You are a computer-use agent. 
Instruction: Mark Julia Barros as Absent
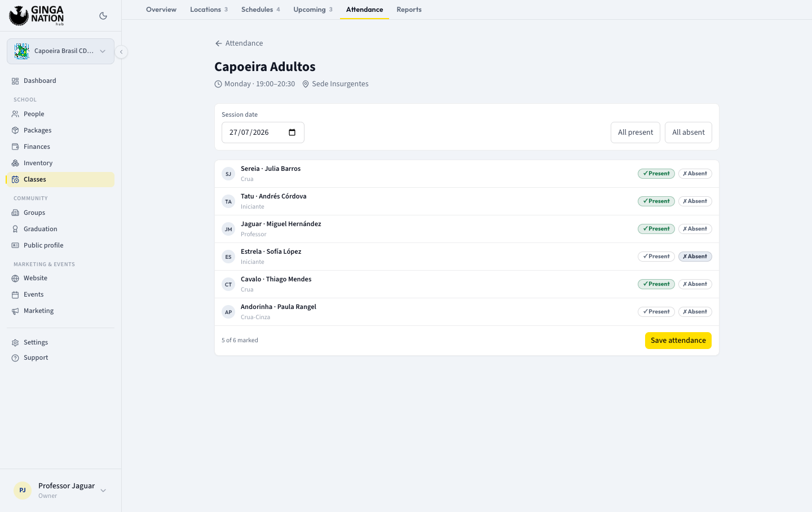click(x=695, y=174)
